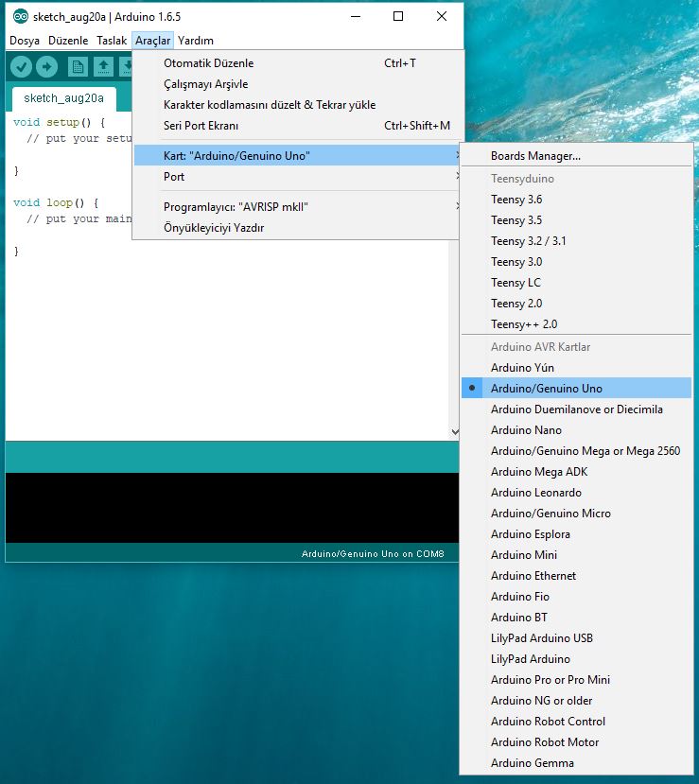
Task: Select Arduino Mini board
Action: (x=576, y=555)
